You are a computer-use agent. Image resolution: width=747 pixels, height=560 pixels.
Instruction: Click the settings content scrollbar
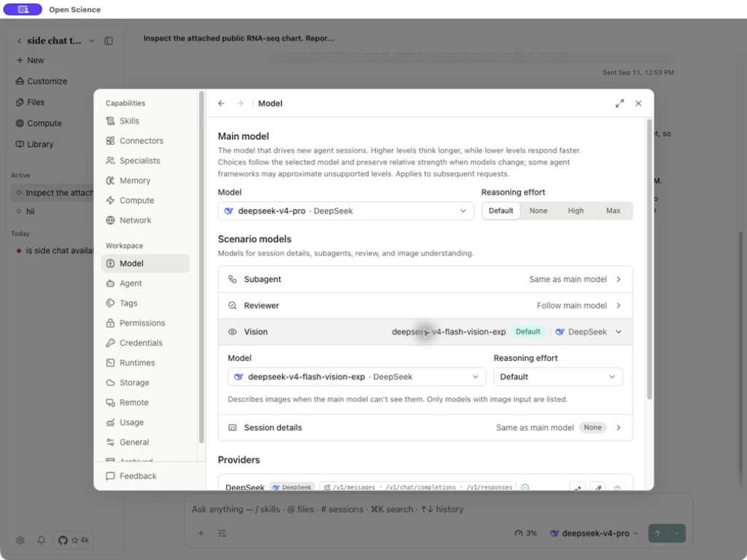click(x=649, y=260)
